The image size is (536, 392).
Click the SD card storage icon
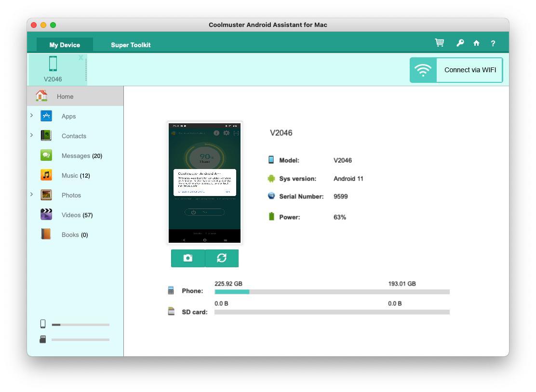[x=171, y=311]
